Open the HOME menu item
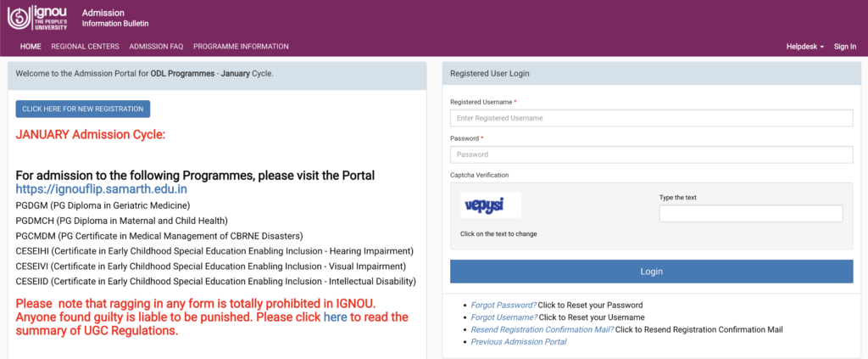Screen dimensions: 868x359 coord(31,47)
